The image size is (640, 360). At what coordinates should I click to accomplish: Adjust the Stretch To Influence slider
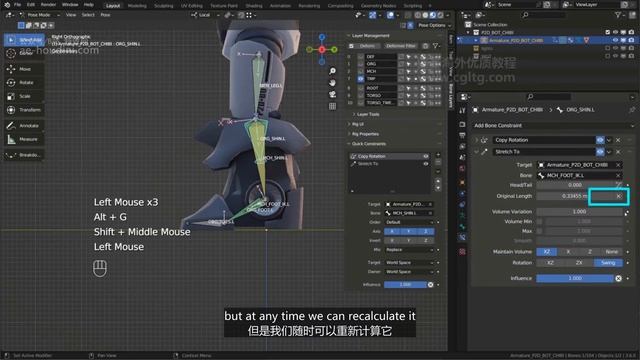pyautogui.click(x=575, y=278)
